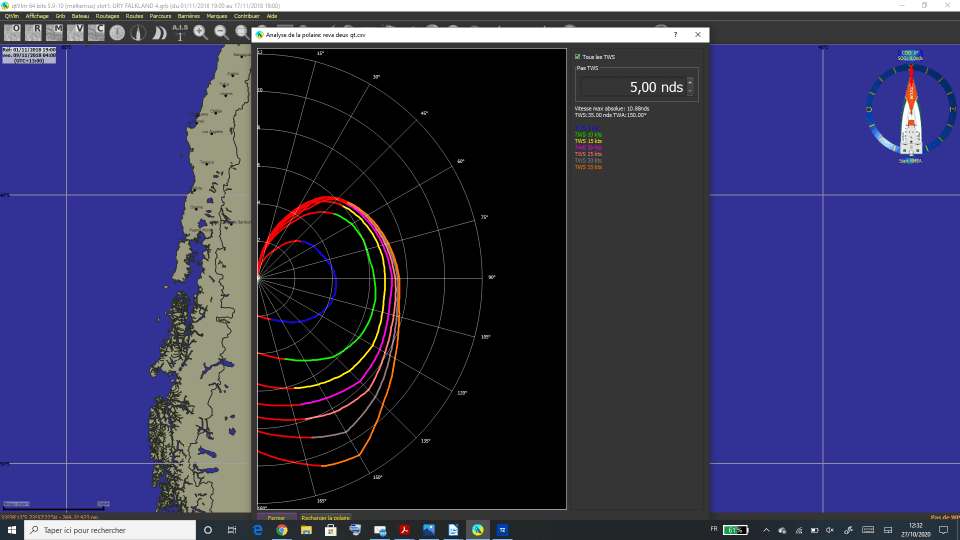
Task: Increase Pas TWS with up arrow
Action: coord(690,83)
